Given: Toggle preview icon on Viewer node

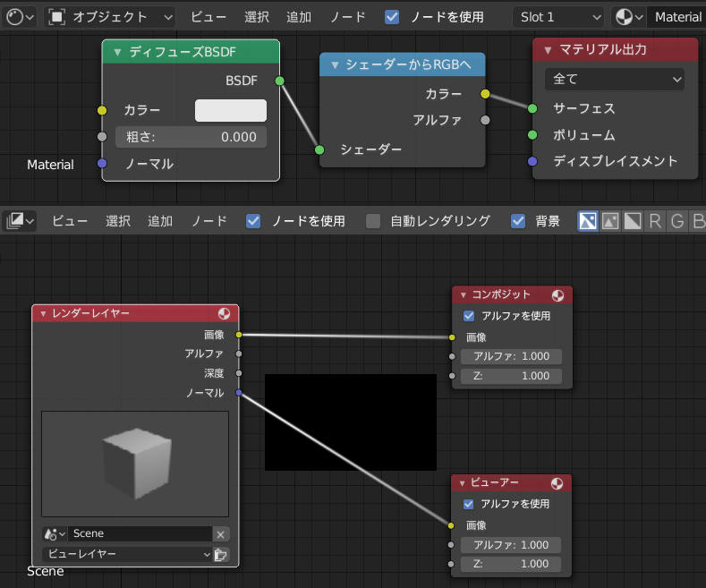Looking at the screenshot, I should (557, 483).
